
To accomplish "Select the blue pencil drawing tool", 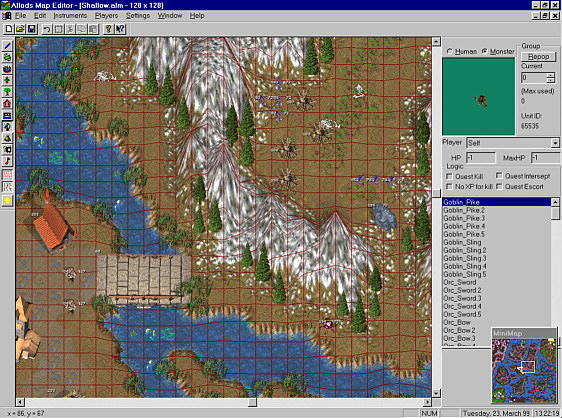I will point(8,46).
